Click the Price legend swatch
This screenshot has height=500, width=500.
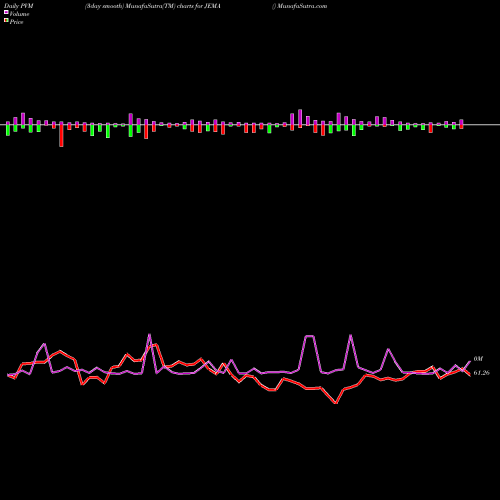point(6,21)
